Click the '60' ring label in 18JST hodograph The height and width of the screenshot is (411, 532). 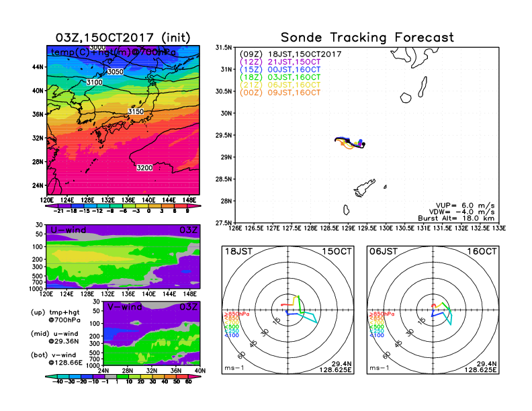tap(242, 355)
